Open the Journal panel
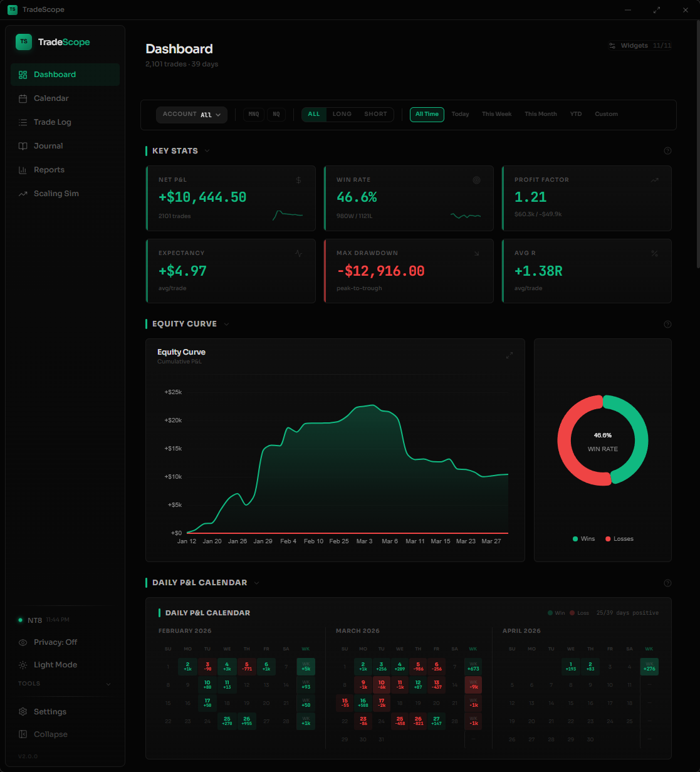Screen dimensions: 700x772 coord(47,145)
